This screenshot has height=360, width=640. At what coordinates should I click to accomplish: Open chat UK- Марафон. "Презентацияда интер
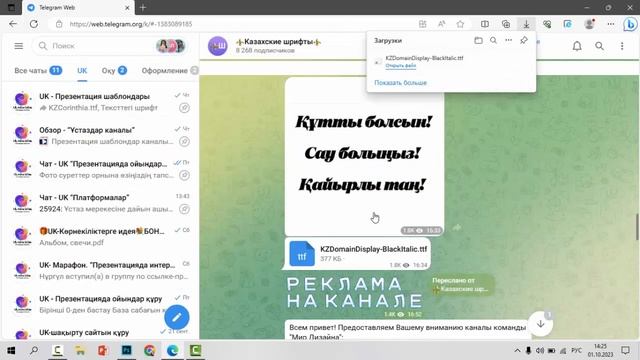click(100, 270)
